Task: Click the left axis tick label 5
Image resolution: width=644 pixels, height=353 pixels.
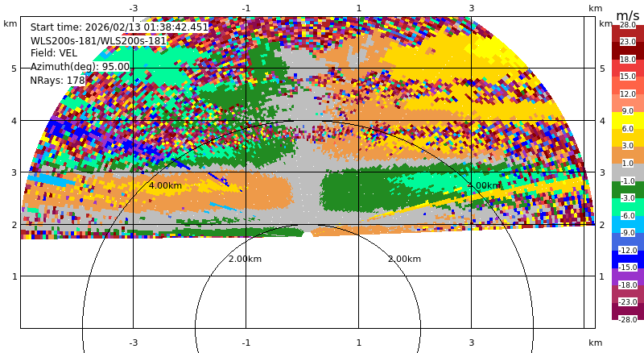Action: (14, 69)
